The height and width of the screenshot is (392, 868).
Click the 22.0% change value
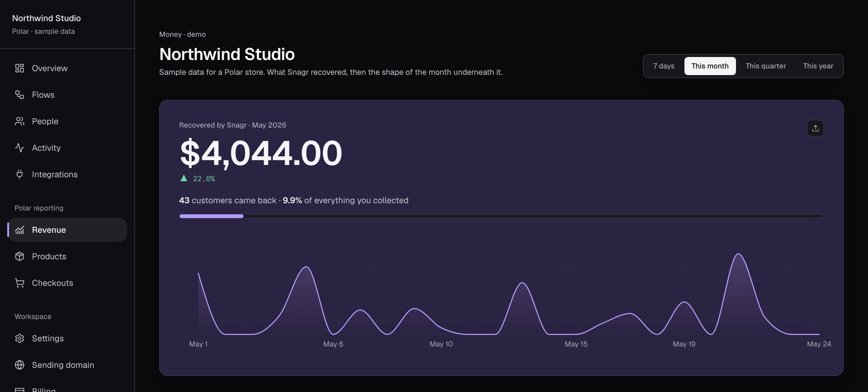pos(204,179)
